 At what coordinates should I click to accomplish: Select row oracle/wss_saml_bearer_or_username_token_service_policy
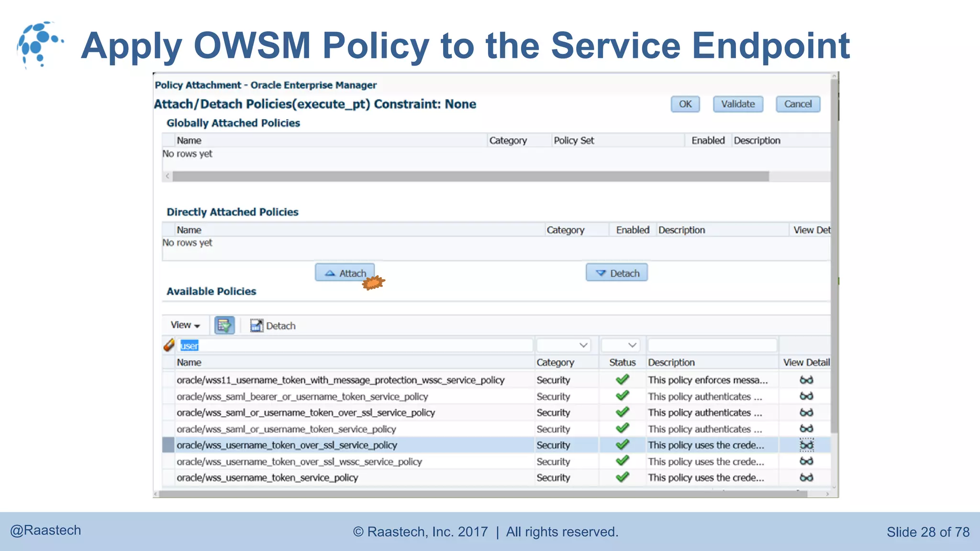[496, 396]
